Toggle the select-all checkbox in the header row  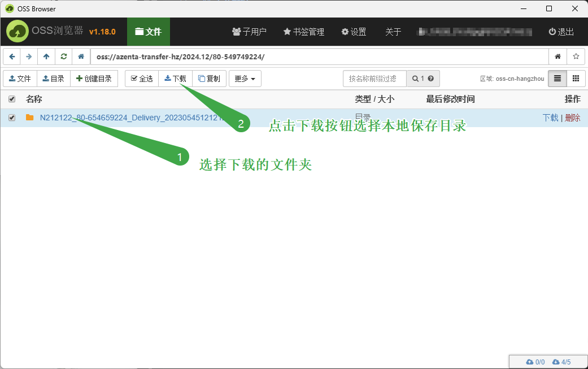coord(12,99)
